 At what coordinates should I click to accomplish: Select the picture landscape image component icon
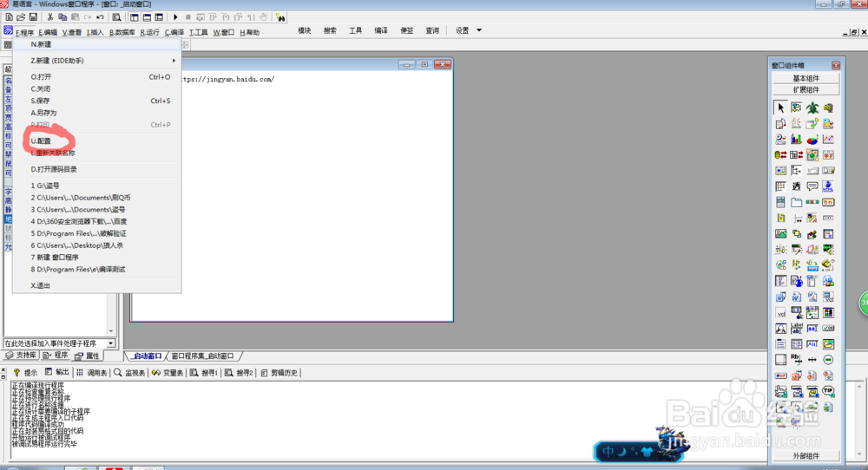[780, 234]
